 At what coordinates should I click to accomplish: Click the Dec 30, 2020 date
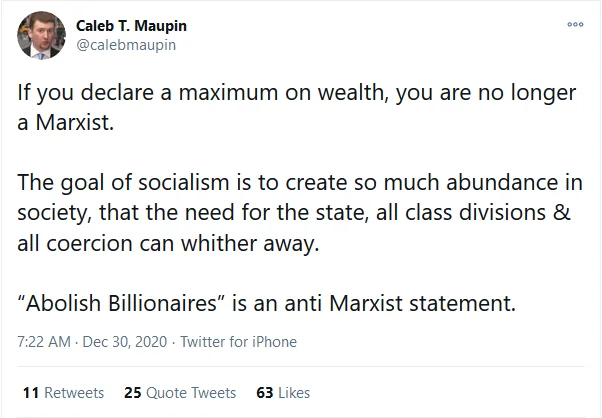click(125, 342)
